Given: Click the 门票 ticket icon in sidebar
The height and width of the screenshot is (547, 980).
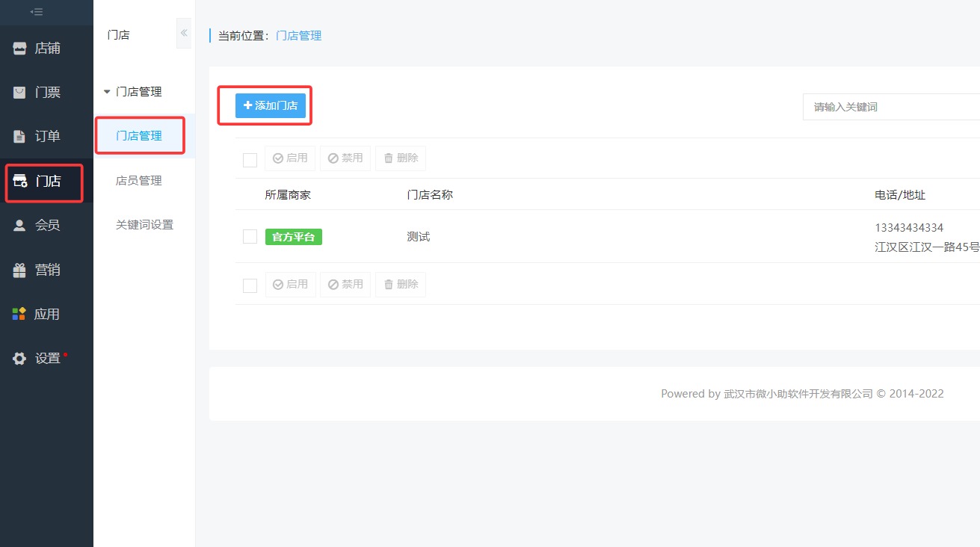Looking at the screenshot, I should click(20, 93).
